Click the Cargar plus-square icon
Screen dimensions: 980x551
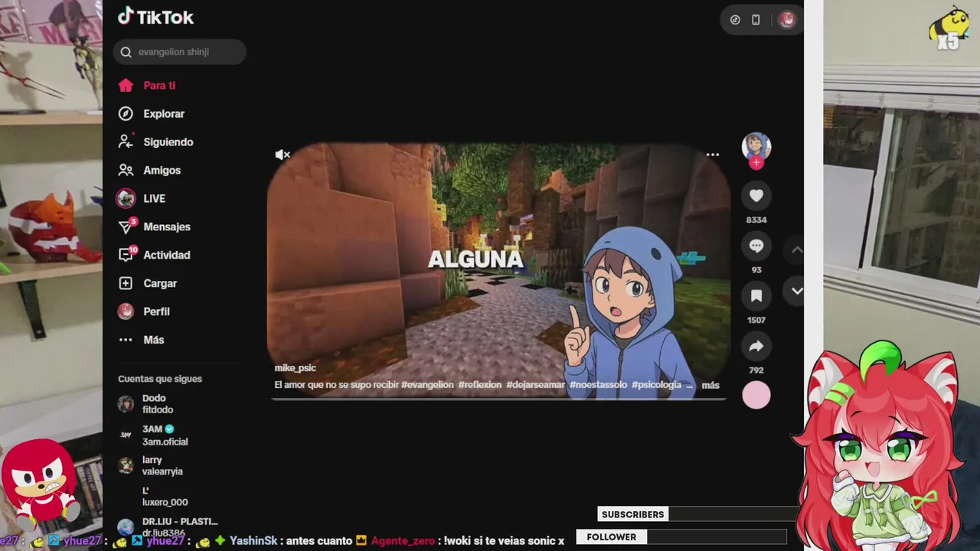point(126,284)
